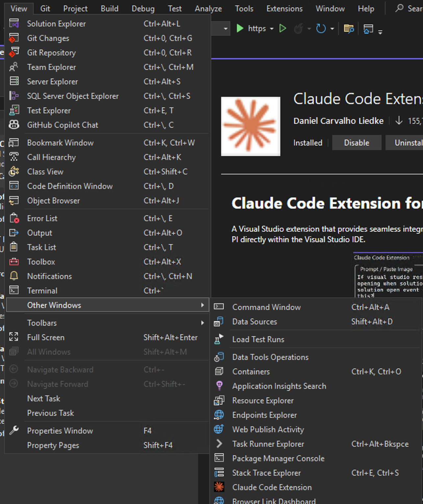Open the Build menu
Image resolution: width=423 pixels, height=504 pixels.
point(110,9)
